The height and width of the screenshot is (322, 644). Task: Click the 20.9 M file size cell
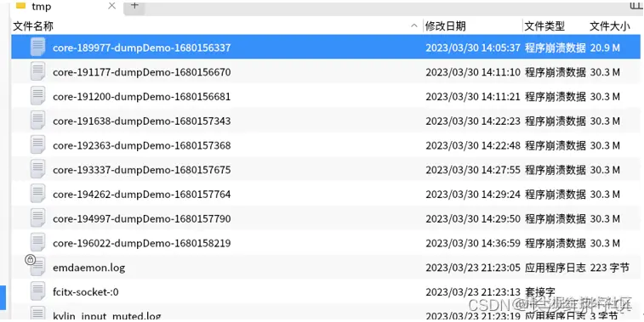coord(605,48)
